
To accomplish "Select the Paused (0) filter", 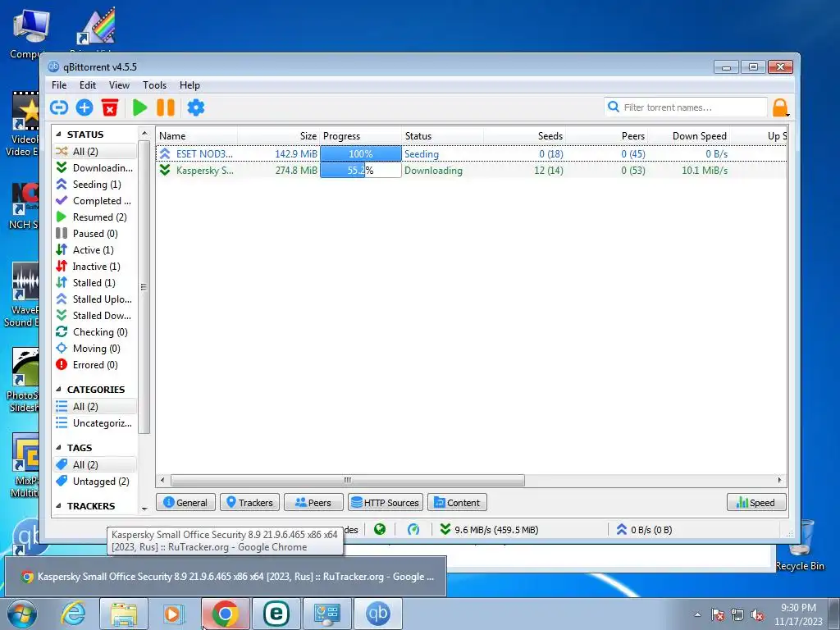I will 95,234.
